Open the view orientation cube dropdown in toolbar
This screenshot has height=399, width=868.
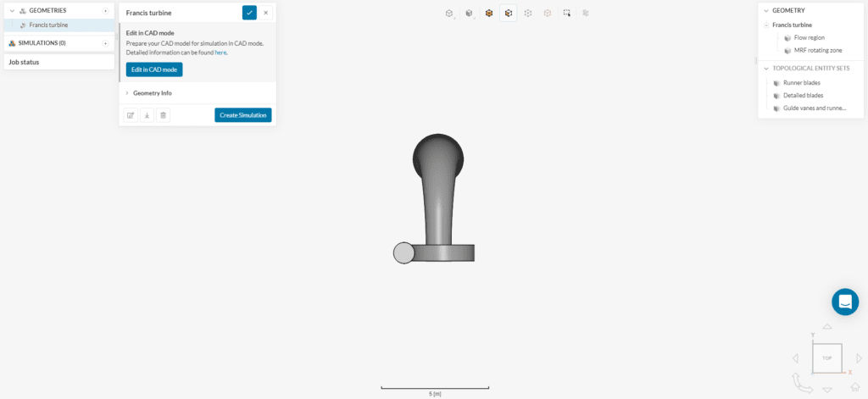click(449, 13)
